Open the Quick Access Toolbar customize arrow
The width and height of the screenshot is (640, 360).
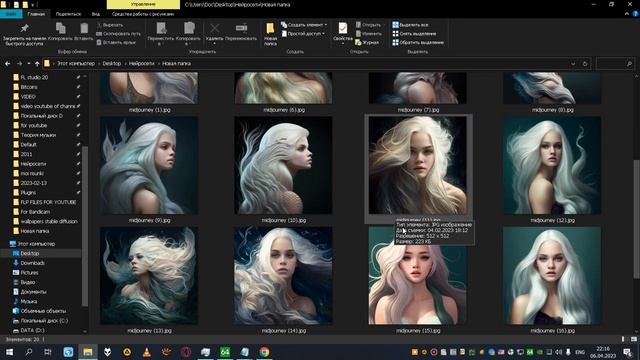tap(32, 5)
